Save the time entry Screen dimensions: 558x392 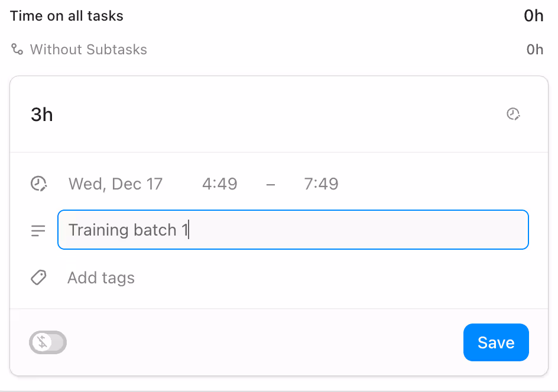(x=495, y=342)
